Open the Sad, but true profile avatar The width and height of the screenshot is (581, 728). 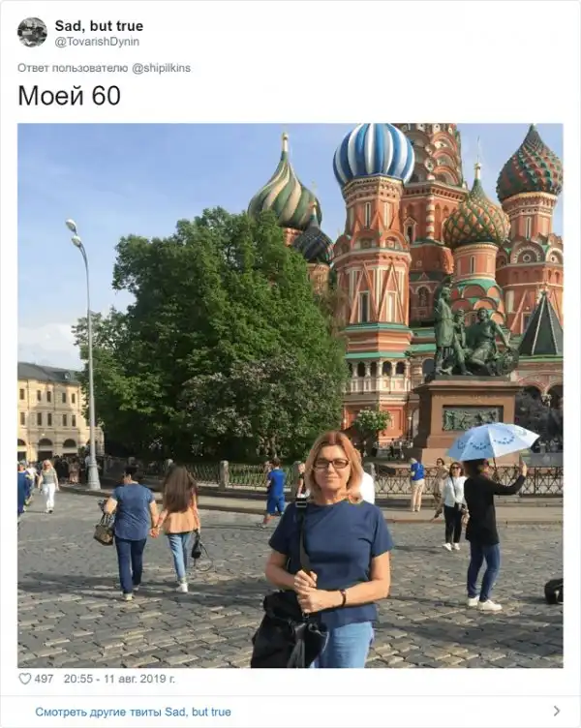[33, 33]
